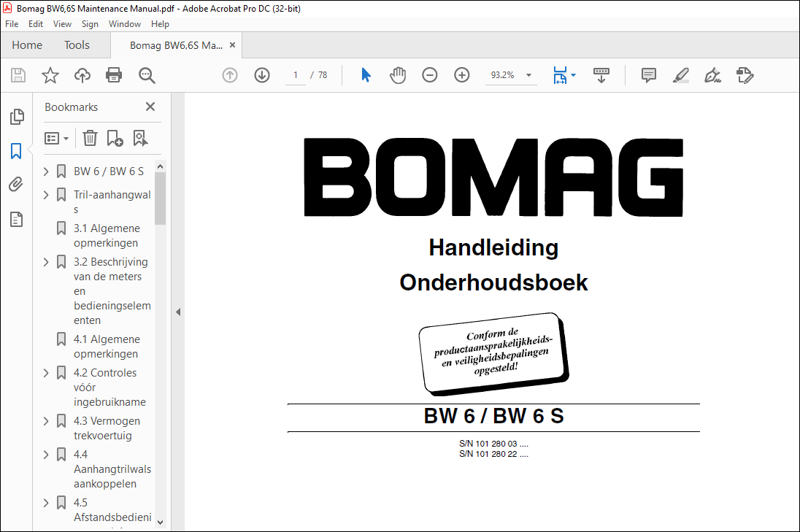This screenshot has width=800, height=532.
Task: Click bookmarks scrollbar up arrow
Action: click(160, 167)
